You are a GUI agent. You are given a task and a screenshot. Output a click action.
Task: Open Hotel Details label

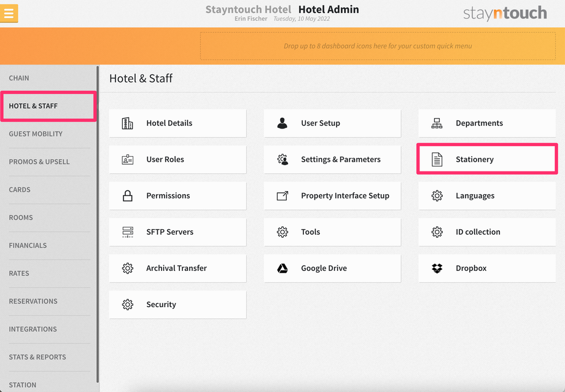tap(169, 123)
